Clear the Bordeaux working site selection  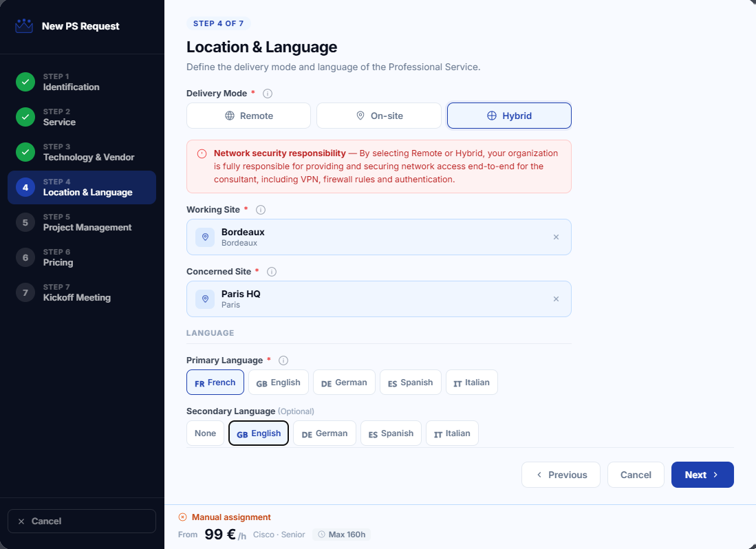556,237
